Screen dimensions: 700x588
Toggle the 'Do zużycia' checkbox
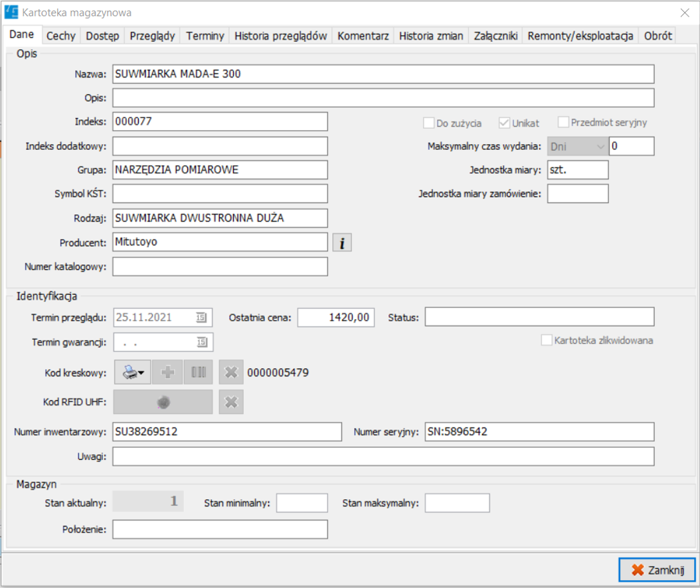pos(428,123)
